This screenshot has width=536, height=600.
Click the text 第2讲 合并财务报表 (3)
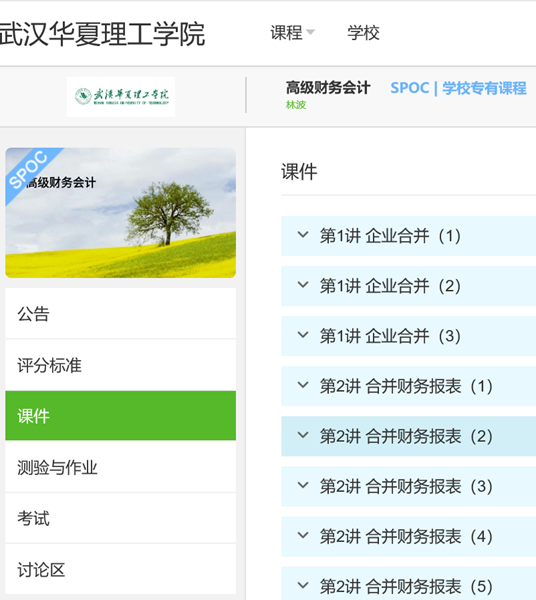[x=406, y=486]
